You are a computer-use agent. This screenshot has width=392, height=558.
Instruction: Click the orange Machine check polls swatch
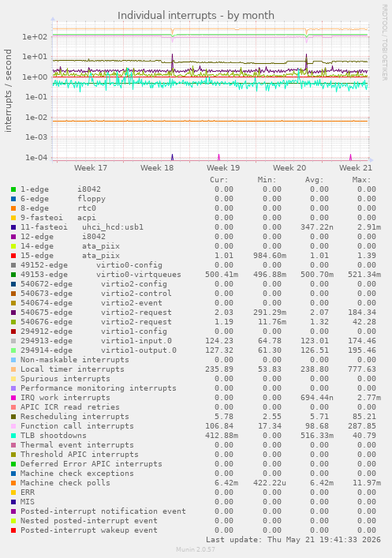pos(13,483)
